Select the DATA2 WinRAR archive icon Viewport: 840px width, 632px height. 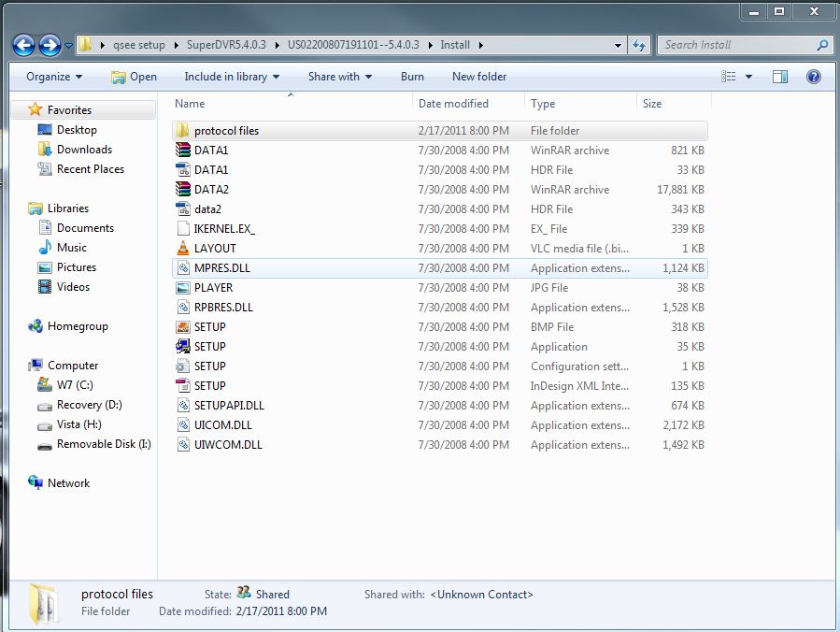click(183, 190)
